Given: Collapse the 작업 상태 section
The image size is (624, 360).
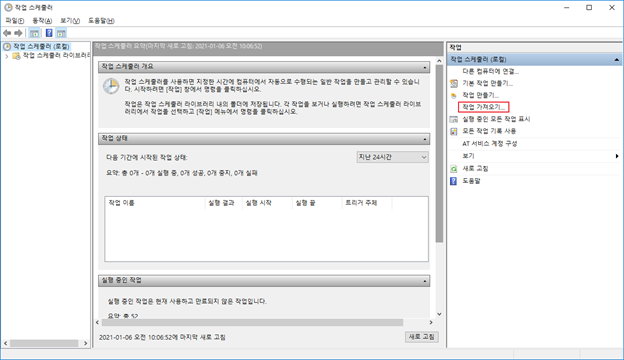Looking at the screenshot, I should point(425,139).
